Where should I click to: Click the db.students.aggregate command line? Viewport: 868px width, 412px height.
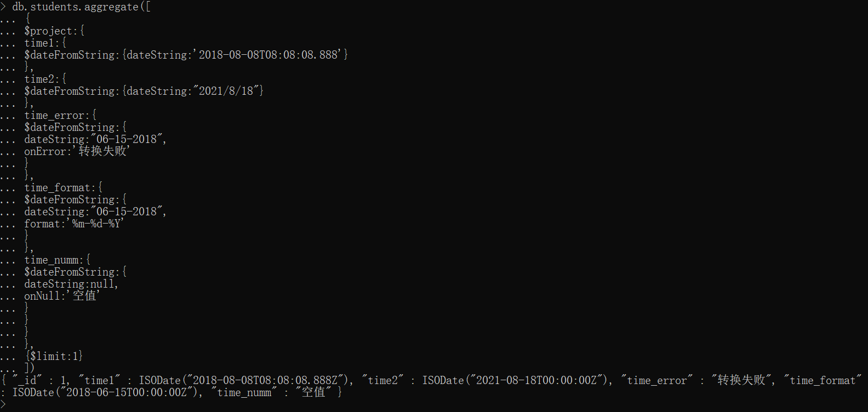(x=81, y=7)
